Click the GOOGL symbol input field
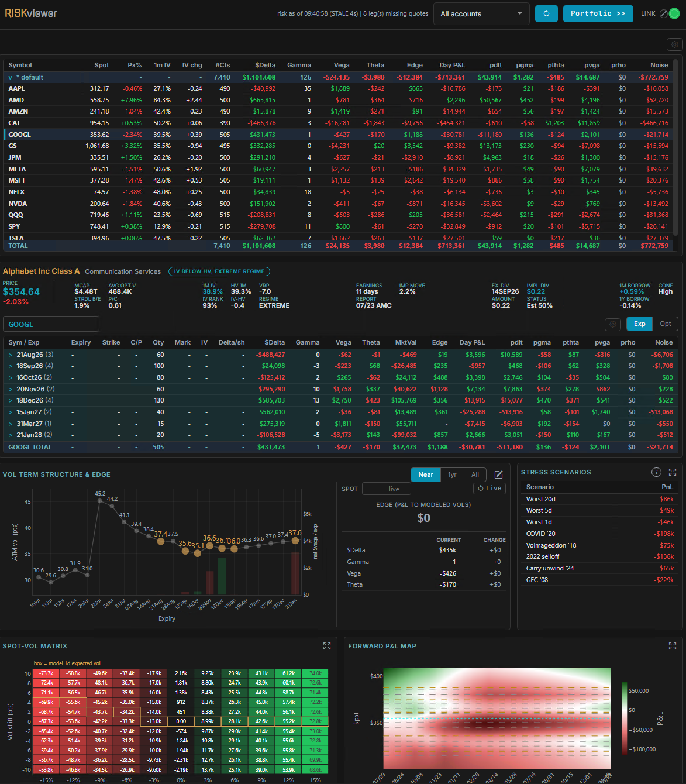This screenshot has height=784, width=686. tap(51, 324)
